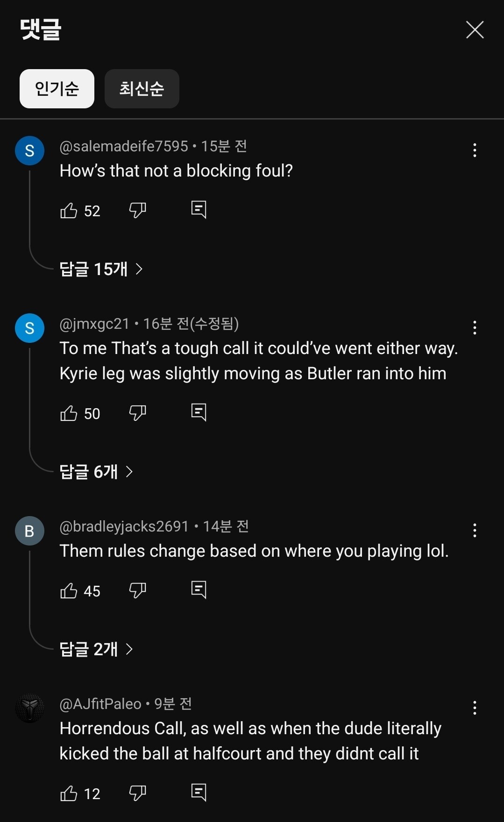The width and height of the screenshot is (504, 822).
Task: Open more options for @salemadeife7595's comment
Action: coord(475,150)
